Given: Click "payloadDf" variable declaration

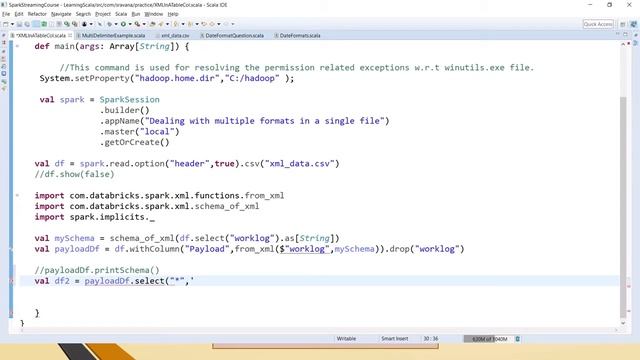Looking at the screenshot, I should (x=77, y=249).
